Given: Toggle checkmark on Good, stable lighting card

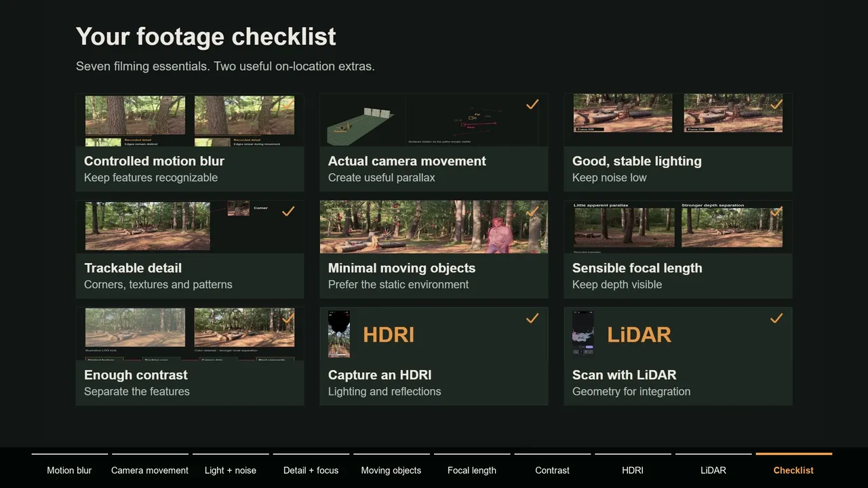Looking at the screenshot, I should tap(776, 104).
